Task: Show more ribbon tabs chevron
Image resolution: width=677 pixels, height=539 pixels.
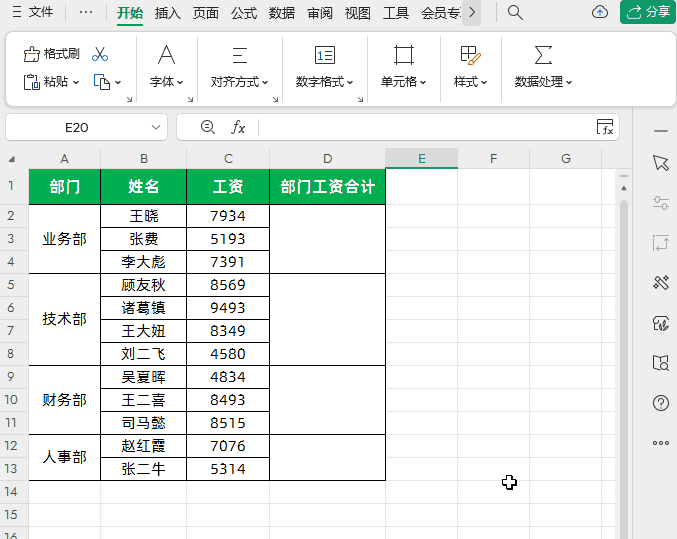Action: pos(472,13)
